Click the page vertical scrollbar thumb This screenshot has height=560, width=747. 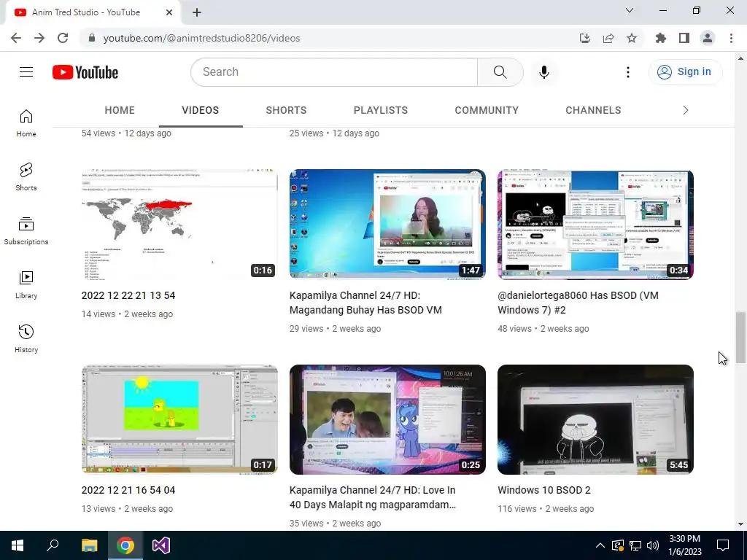click(740, 338)
